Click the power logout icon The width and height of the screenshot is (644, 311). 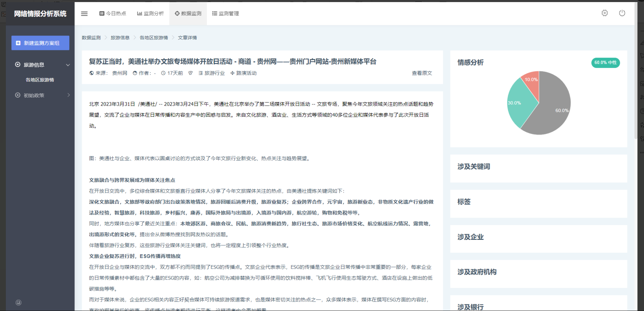[622, 13]
